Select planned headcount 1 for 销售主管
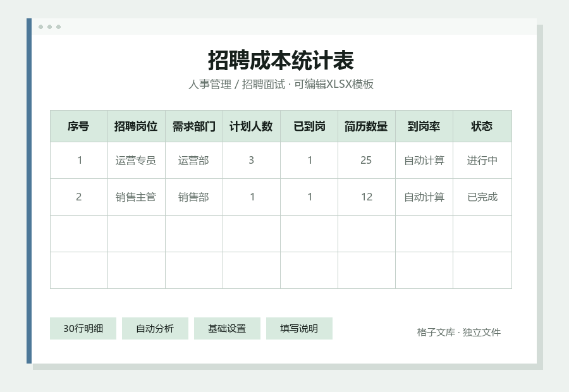 [252, 197]
